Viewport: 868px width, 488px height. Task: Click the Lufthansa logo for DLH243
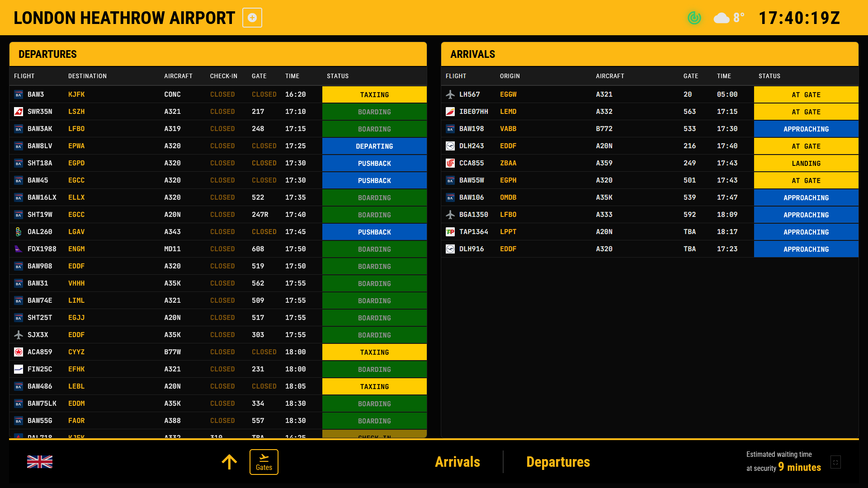pyautogui.click(x=450, y=146)
